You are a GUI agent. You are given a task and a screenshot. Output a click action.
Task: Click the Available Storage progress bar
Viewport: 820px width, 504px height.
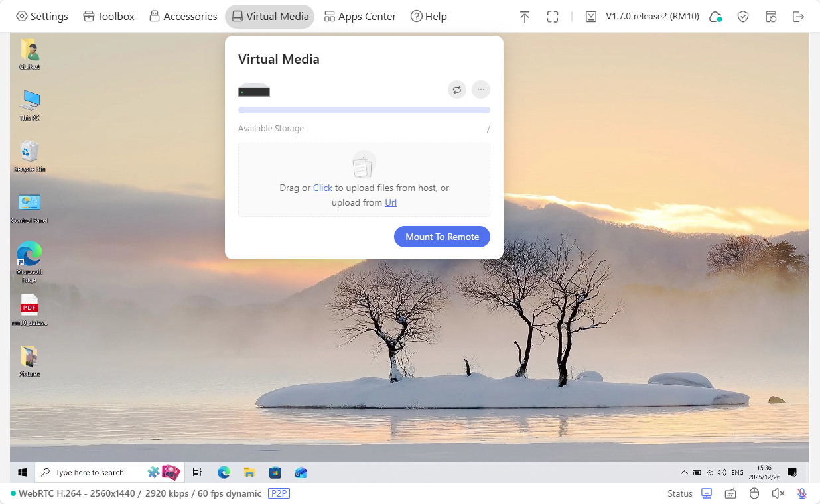pos(364,110)
